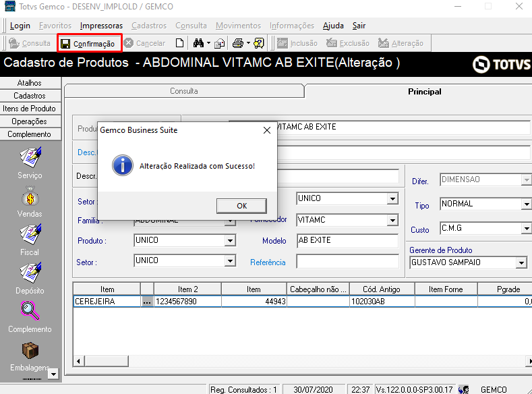Open the Cadastros menu in menu bar
This screenshot has height=394, width=532.
click(149, 26)
